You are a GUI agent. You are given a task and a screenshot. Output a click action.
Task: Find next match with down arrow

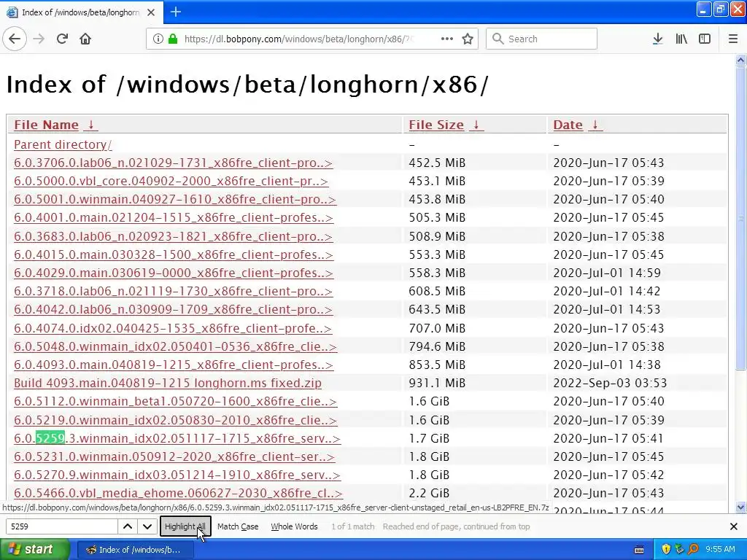tap(147, 526)
